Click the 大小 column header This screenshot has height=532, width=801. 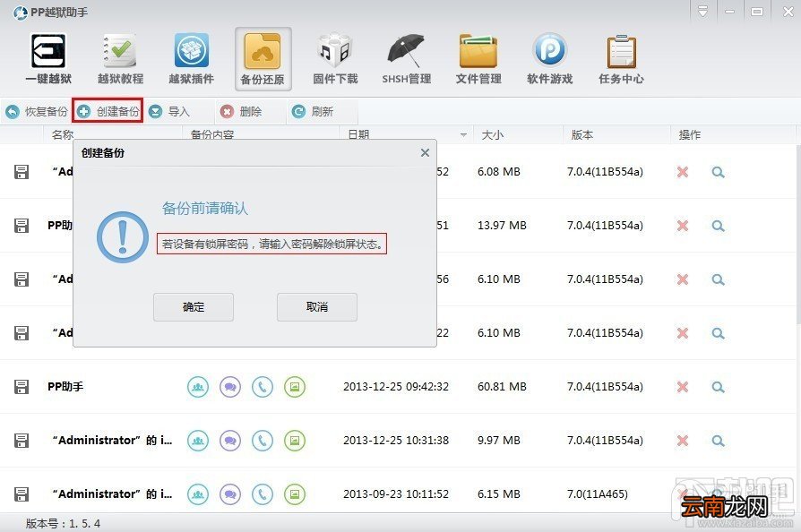pyautogui.click(x=493, y=134)
